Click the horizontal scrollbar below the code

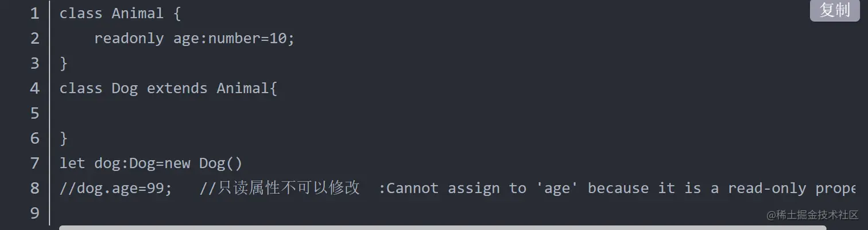coord(442,228)
